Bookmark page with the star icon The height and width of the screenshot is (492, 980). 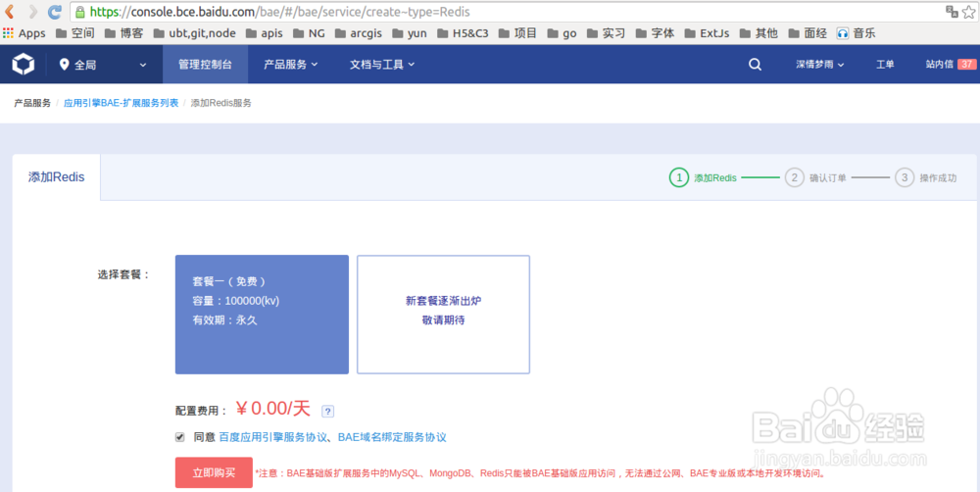pos(968,11)
